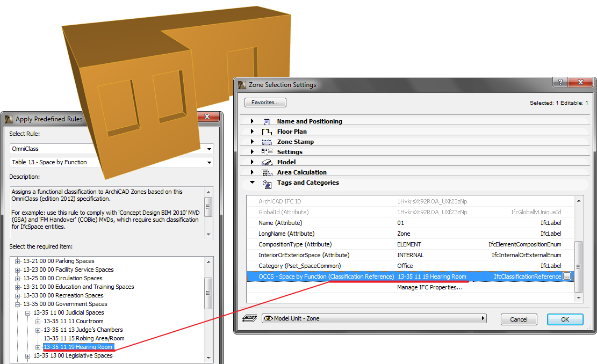Viewport: 597px width, 364px height.
Task: Confirm with the OK button
Action: click(565, 319)
